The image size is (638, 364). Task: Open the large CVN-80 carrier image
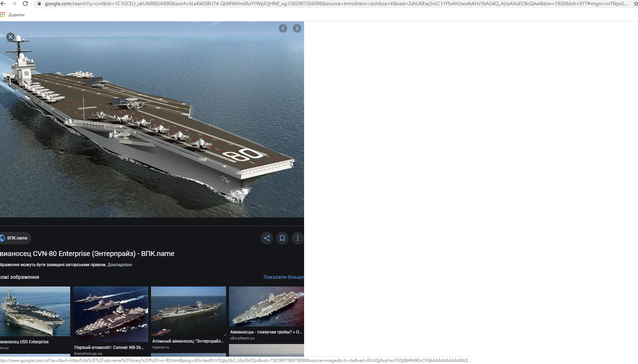152,119
